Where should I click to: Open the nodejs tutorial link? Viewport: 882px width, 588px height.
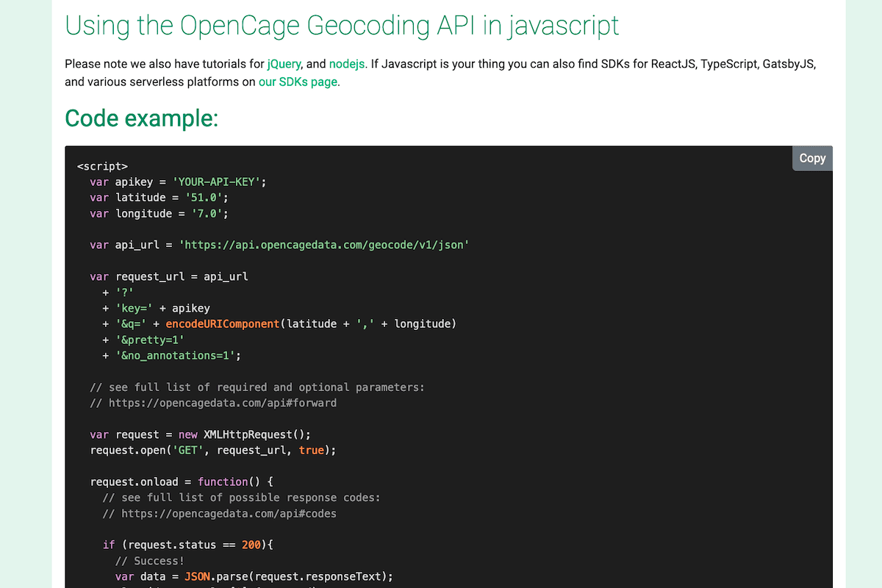click(347, 64)
